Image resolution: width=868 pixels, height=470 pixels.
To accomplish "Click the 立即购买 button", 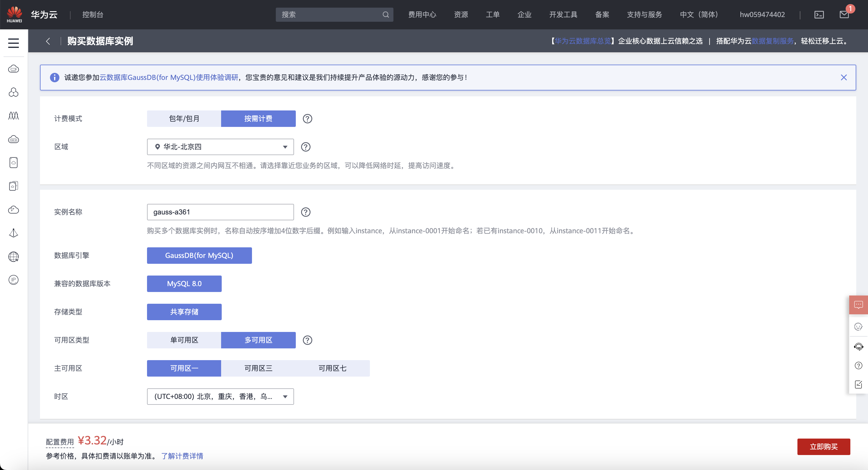I will point(823,447).
